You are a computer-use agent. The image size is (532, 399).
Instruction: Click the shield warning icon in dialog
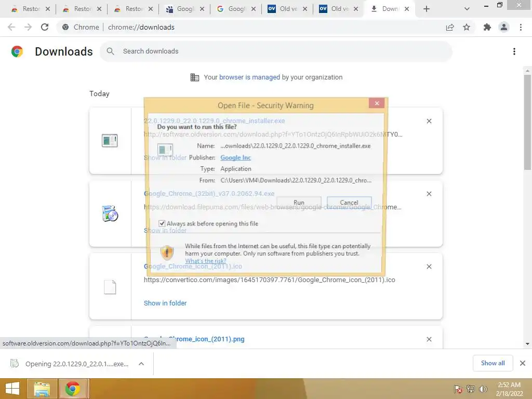[167, 252]
